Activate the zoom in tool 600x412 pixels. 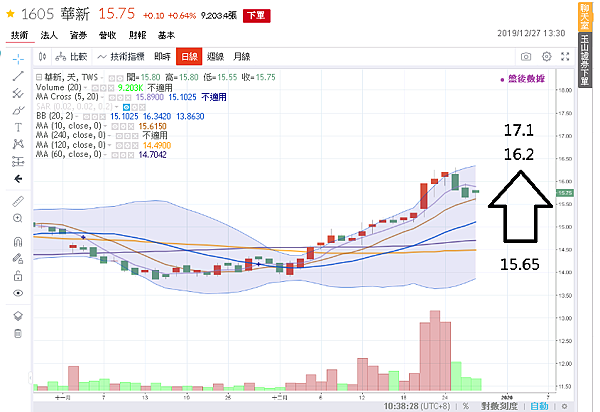[18, 218]
